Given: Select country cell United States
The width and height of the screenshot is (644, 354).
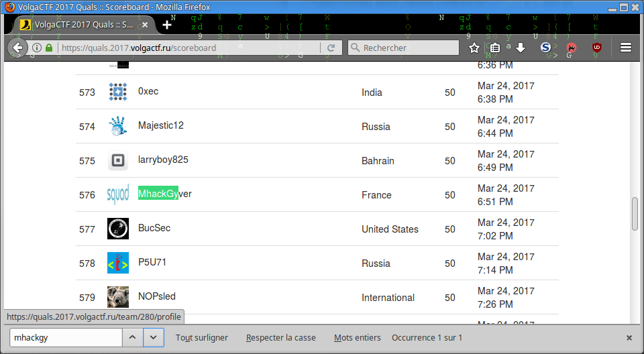Looking at the screenshot, I should 390,229.
